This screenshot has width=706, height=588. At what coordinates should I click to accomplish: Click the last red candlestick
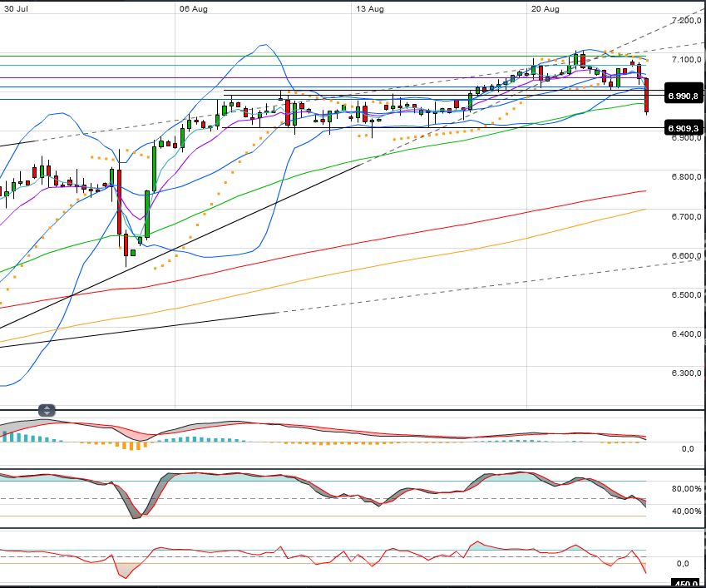coord(647,96)
